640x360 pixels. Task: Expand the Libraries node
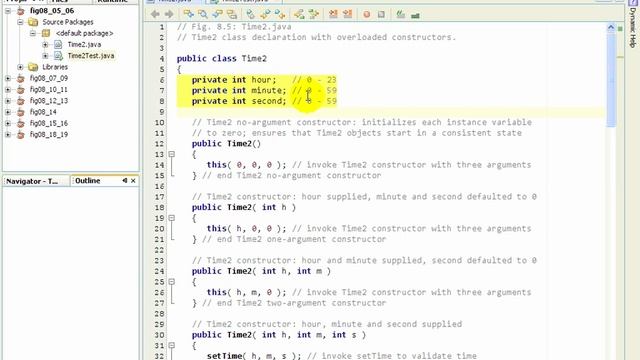(20, 67)
